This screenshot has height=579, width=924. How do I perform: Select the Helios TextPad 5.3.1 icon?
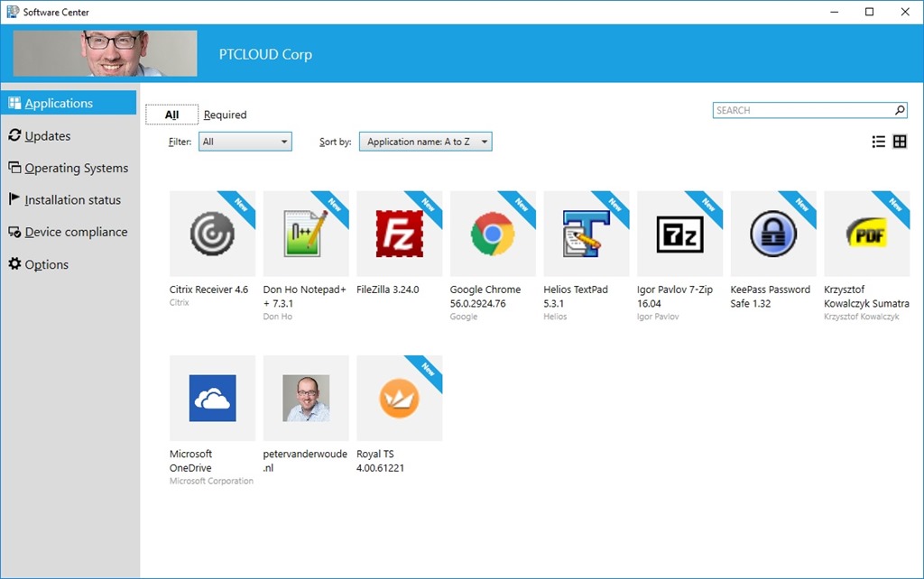[587, 234]
